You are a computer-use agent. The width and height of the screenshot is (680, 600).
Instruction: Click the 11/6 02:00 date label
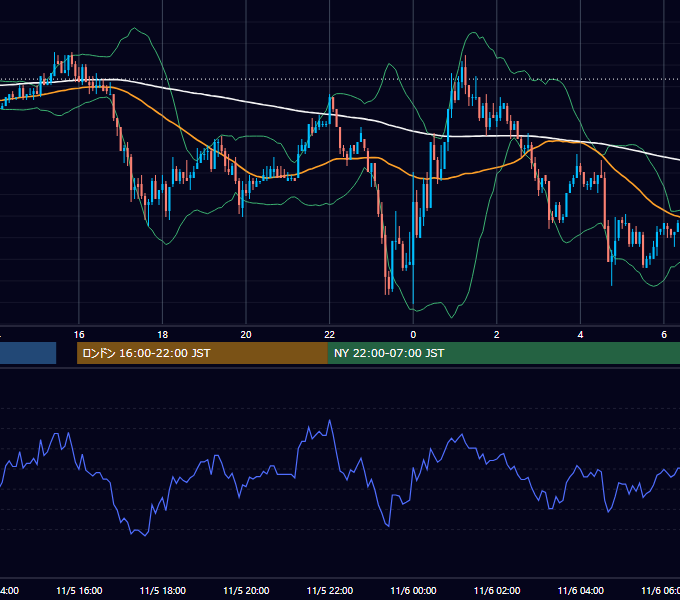click(497, 591)
